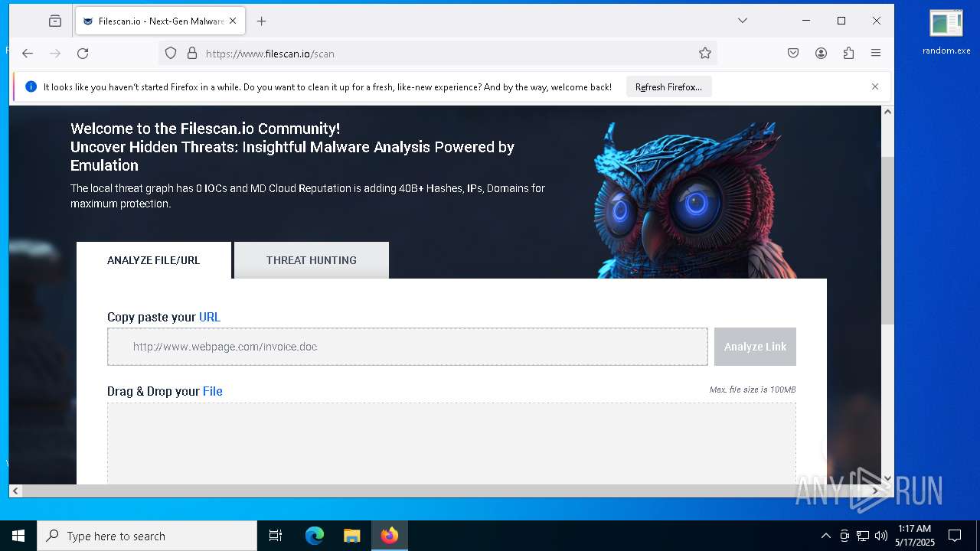
Task: Open the clock showing 1:17 AM
Action: [x=914, y=536]
